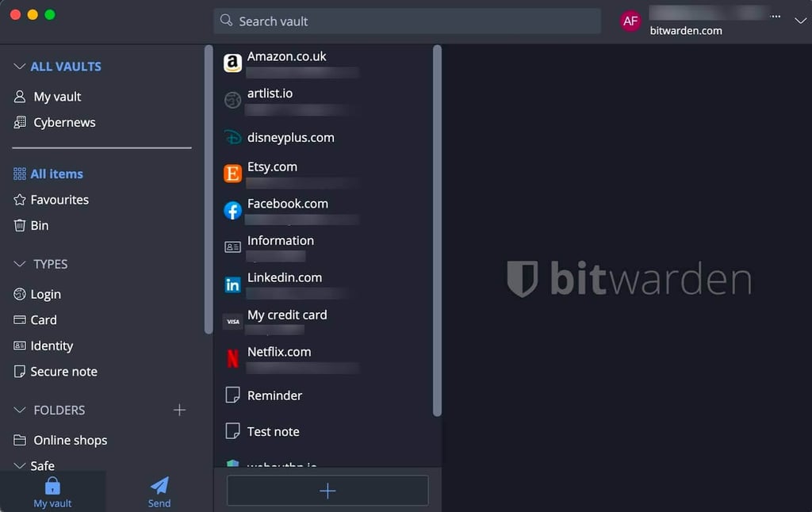Open the Etsy.com entry
The width and height of the screenshot is (812, 512).
pyautogui.click(x=324, y=174)
